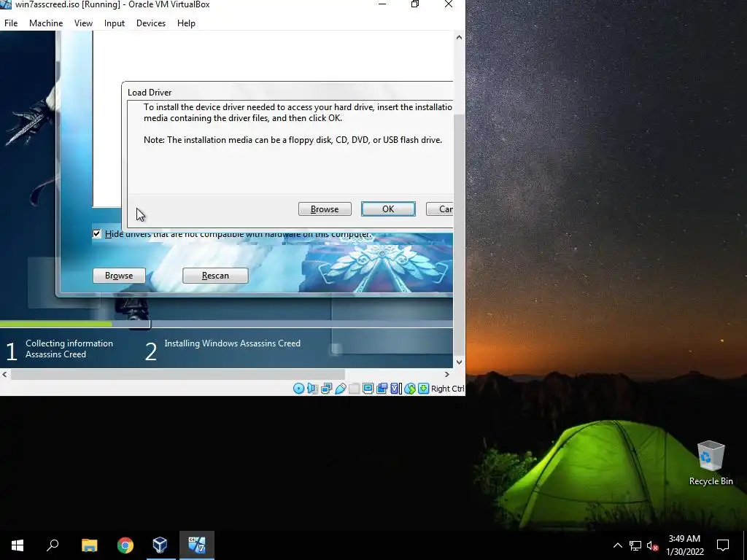Click the green installation progress bar

(x=55, y=324)
